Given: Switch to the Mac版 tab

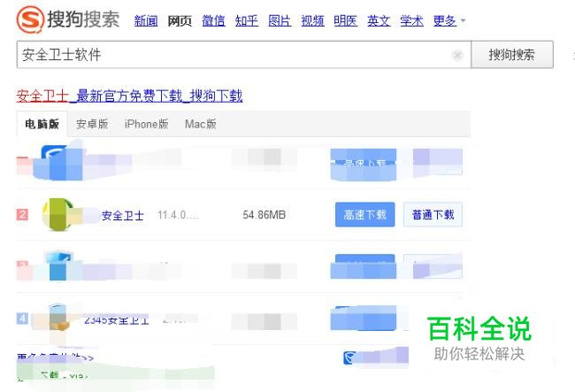Looking at the screenshot, I should click(201, 124).
